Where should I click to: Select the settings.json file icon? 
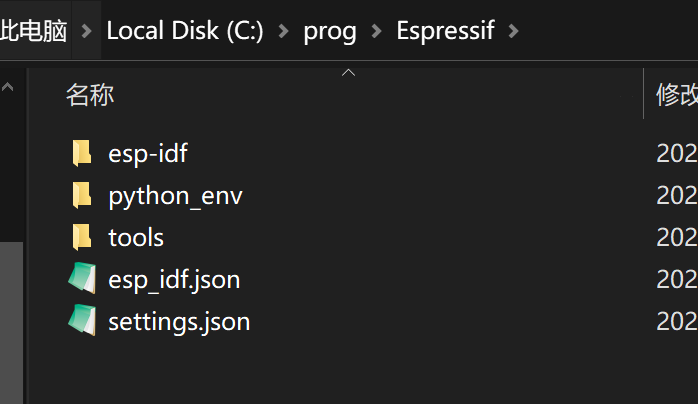click(x=82, y=321)
